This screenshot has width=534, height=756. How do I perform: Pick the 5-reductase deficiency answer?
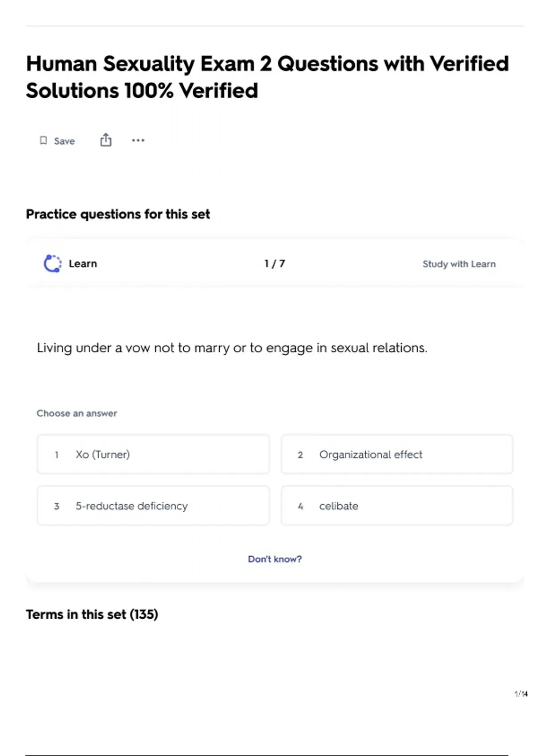pyautogui.click(x=153, y=506)
